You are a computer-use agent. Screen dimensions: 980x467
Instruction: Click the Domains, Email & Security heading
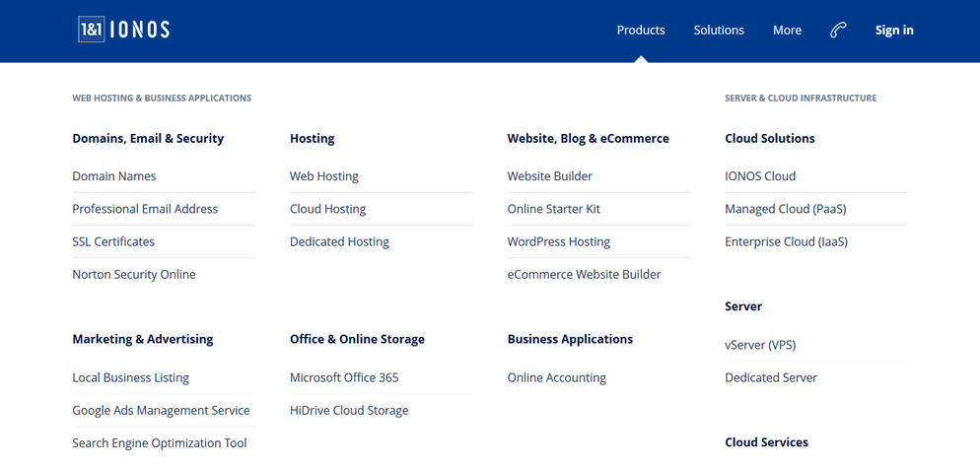(x=148, y=139)
